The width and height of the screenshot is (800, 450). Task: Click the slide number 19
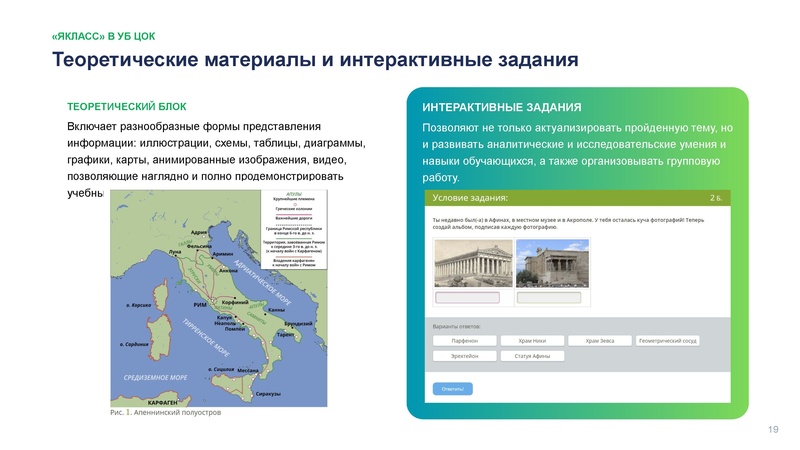[x=773, y=430]
